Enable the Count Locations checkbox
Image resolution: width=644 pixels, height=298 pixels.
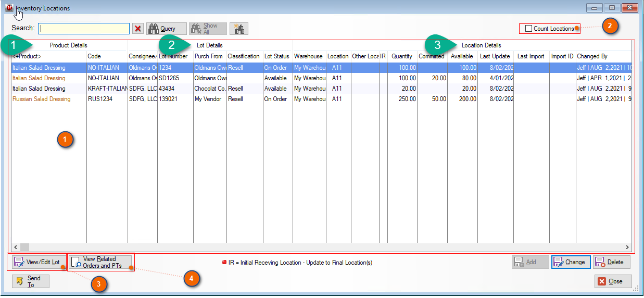coord(528,29)
